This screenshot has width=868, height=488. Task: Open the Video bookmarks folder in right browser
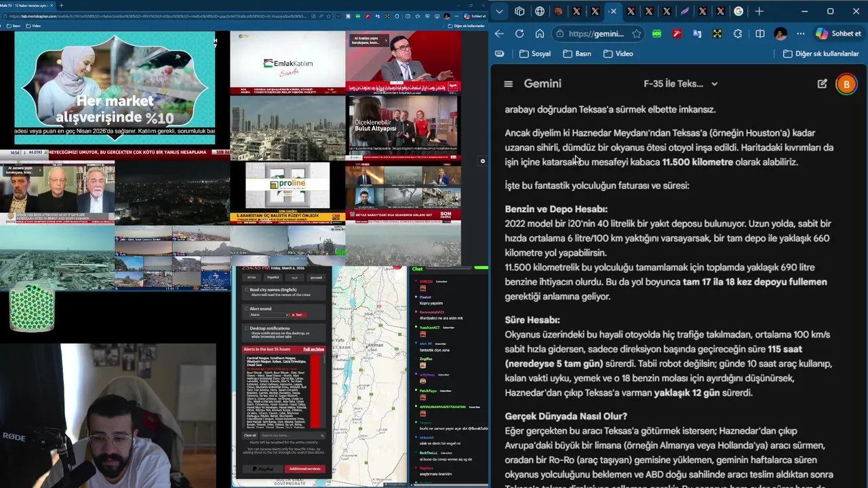[618, 54]
